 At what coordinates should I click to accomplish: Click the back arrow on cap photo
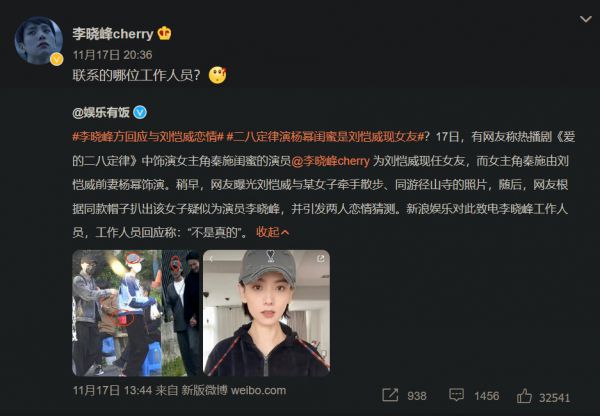click(x=211, y=259)
